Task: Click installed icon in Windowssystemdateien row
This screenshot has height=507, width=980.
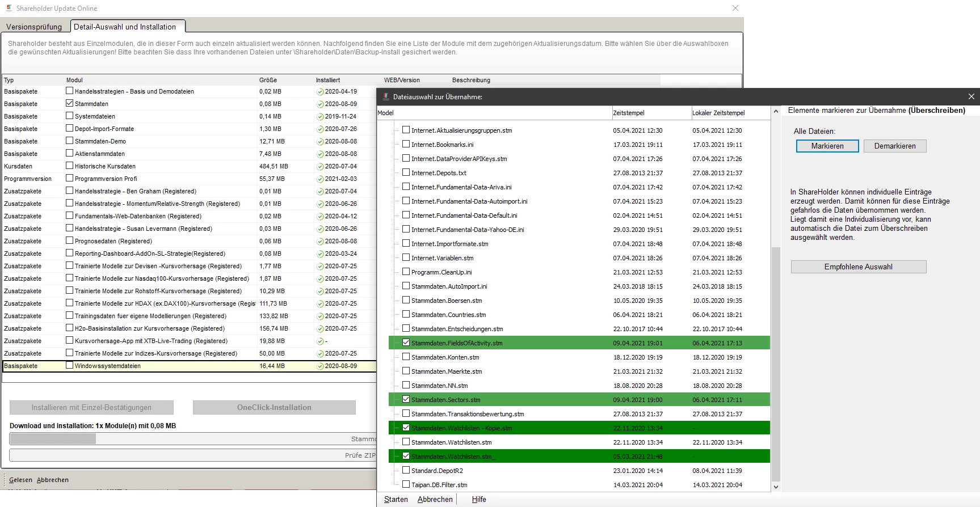Action: [320, 366]
